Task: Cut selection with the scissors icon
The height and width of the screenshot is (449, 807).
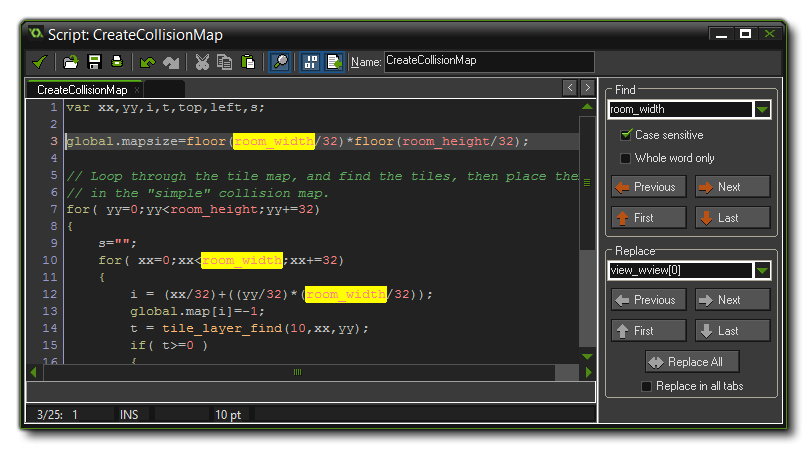Action: [202, 62]
